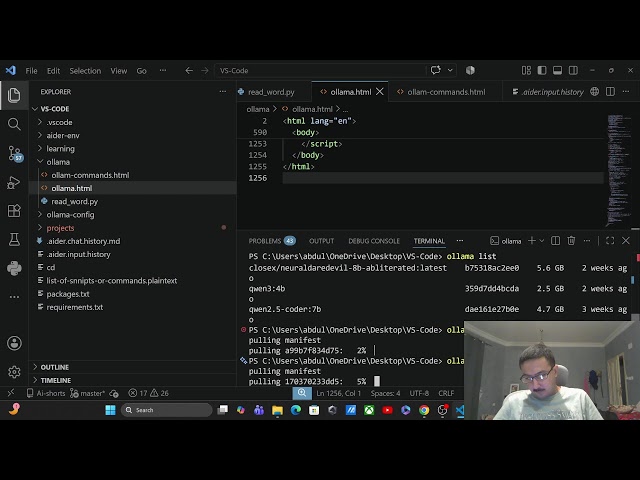Open the Manage gear menu
The height and width of the screenshot is (480, 640).
click(14, 372)
